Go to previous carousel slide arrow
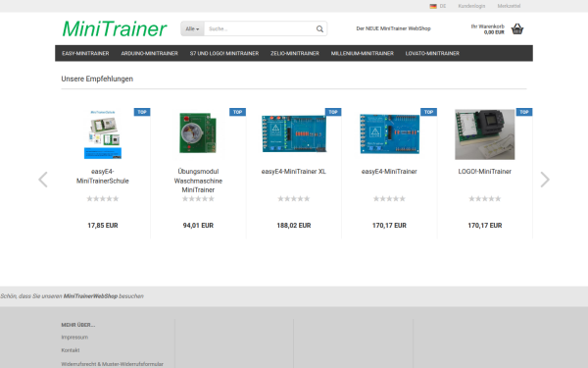 pos(43,180)
